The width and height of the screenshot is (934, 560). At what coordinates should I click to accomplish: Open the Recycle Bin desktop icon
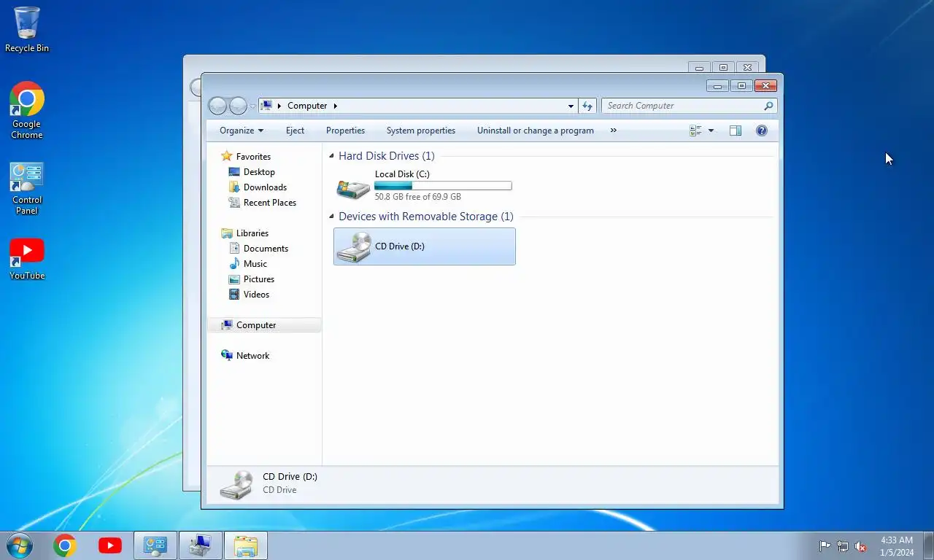(27, 29)
